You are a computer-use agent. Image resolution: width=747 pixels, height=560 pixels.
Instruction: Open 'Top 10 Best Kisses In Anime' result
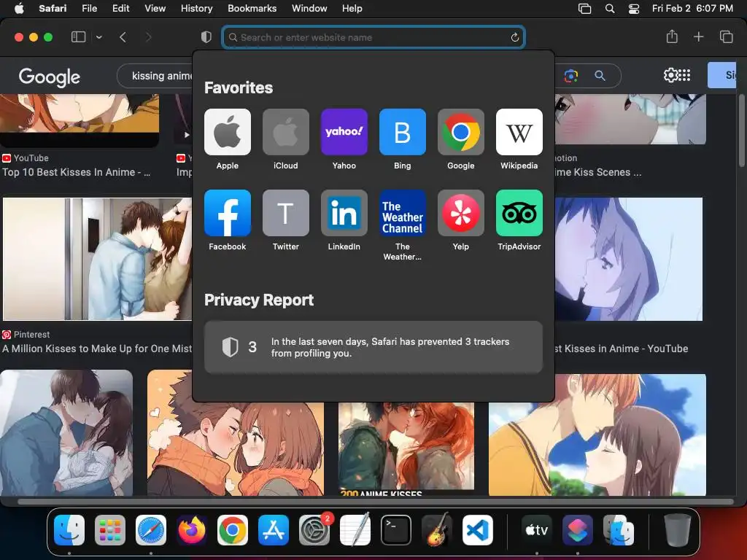76,172
